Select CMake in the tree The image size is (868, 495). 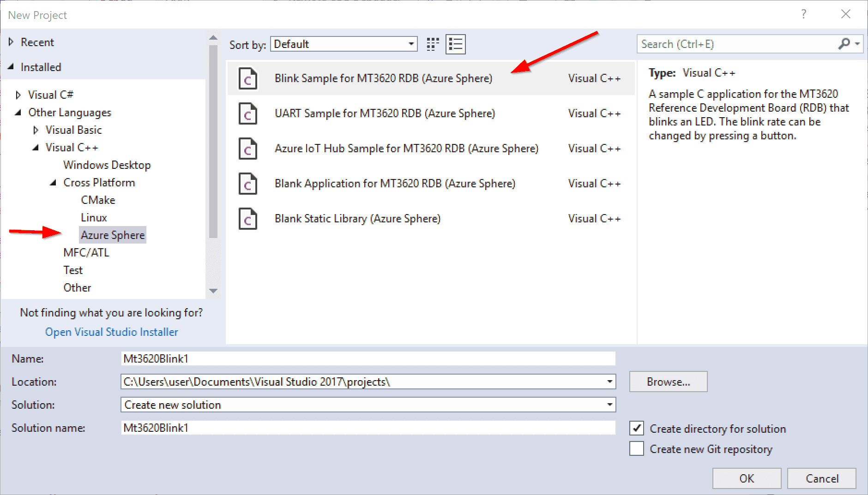click(x=98, y=200)
